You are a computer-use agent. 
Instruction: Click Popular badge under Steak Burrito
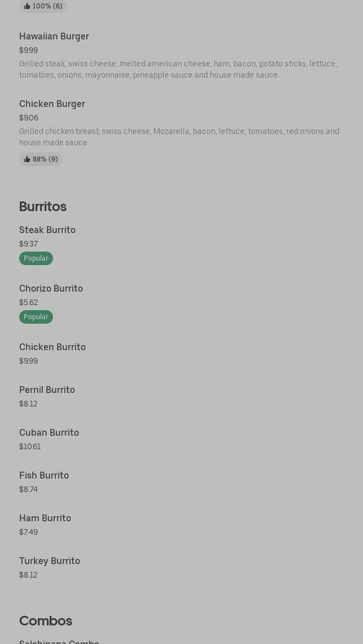pyautogui.click(x=36, y=258)
